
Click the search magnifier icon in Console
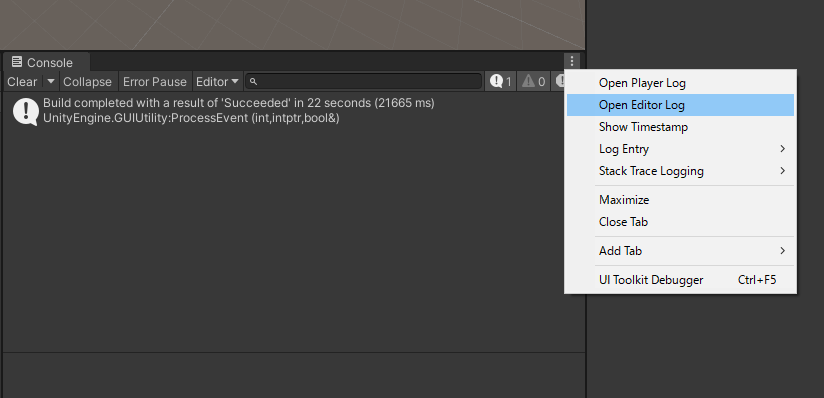253,81
